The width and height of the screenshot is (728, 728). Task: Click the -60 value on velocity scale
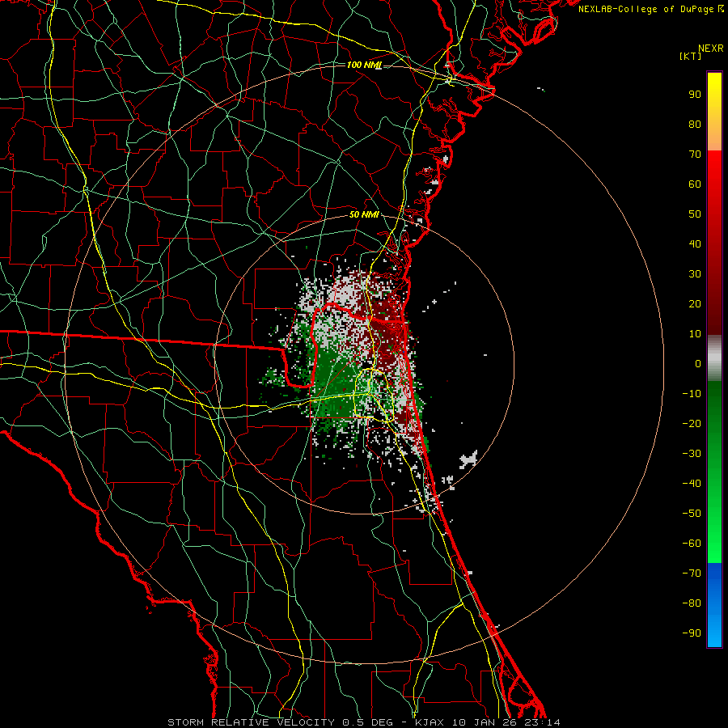(692, 544)
